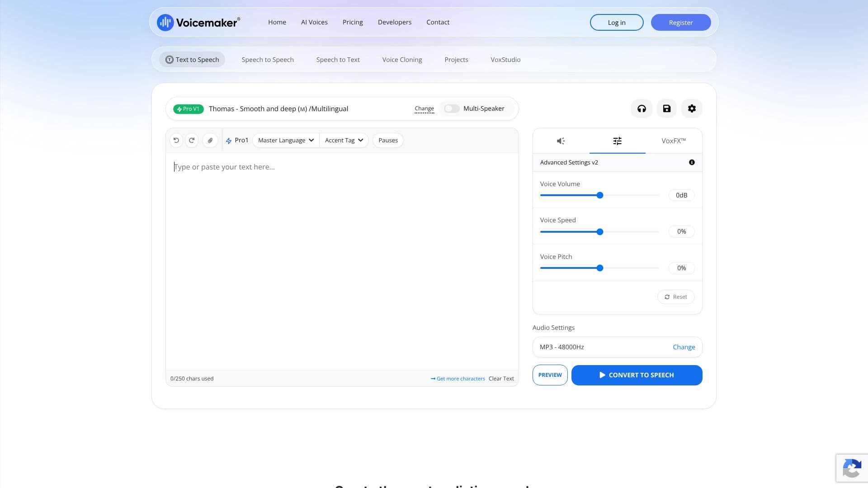Click the Log in button
Viewport: 868px width, 488px height.
click(x=617, y=23)
